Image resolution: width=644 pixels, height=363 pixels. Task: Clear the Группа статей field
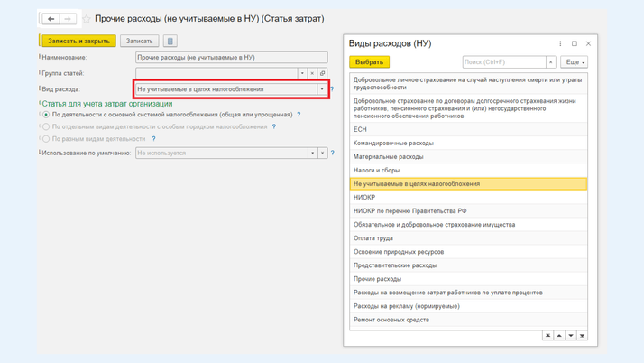[312, 73]
